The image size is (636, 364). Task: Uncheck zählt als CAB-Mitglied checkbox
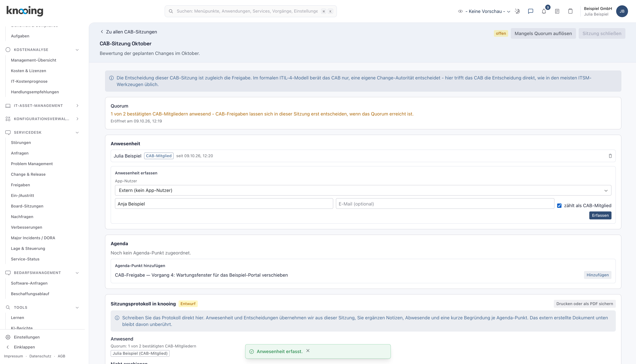coord(559,205)
